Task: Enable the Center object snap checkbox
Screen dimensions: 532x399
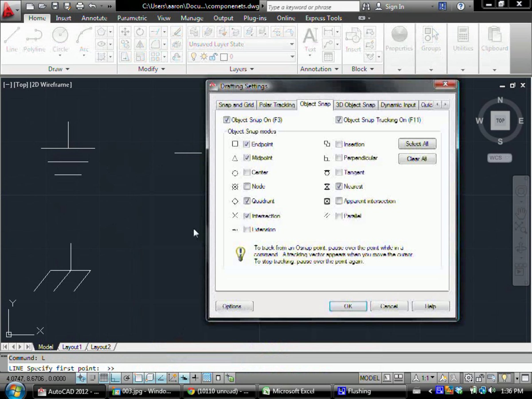Action: point(247,172)
